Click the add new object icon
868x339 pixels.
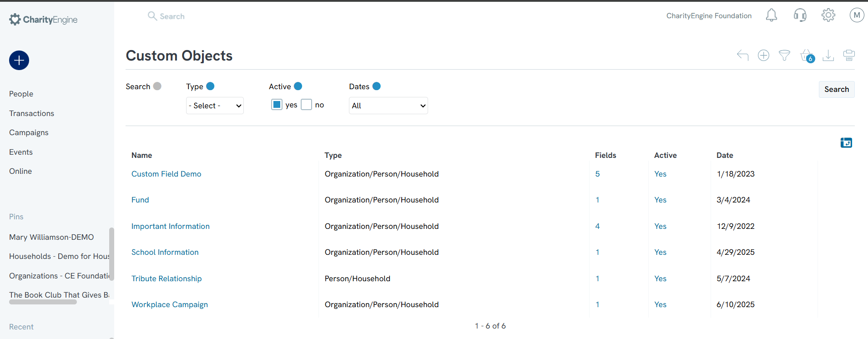763,56
